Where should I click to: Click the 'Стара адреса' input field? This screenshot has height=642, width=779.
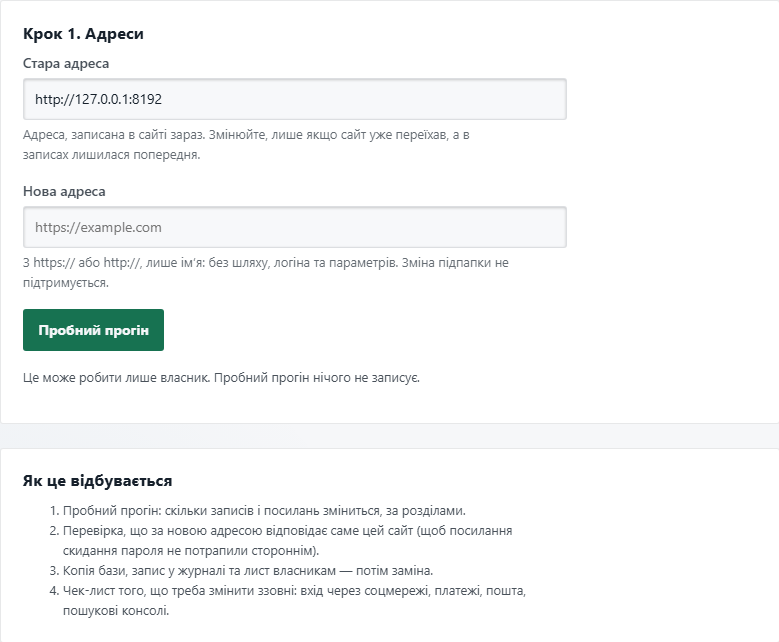tap(295, 99)
